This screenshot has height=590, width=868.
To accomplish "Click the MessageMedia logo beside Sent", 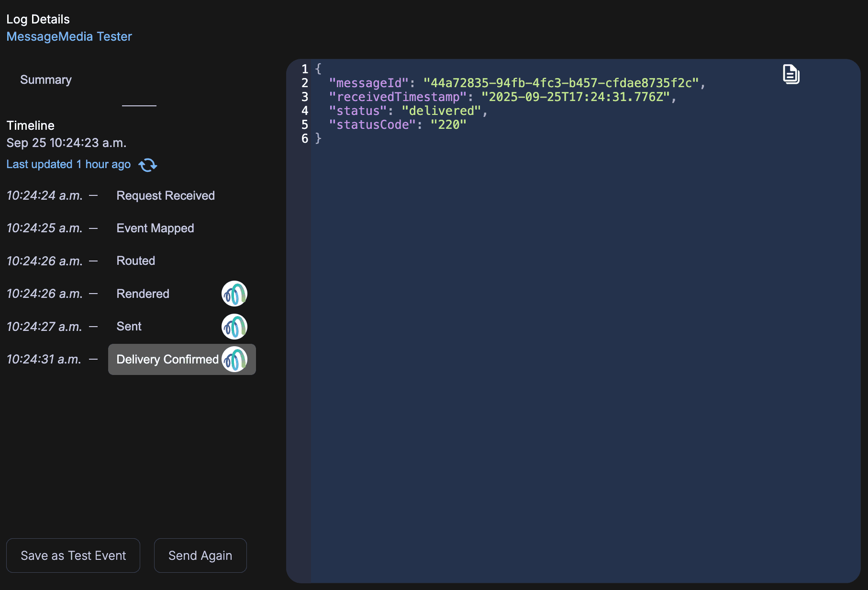I will click(x=234, y=327).
